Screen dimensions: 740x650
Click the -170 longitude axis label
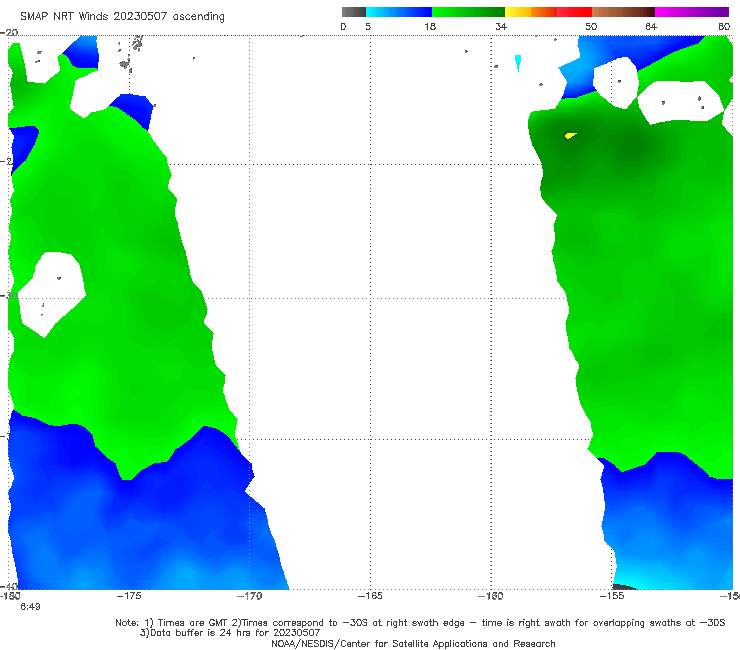click(250, 596)
